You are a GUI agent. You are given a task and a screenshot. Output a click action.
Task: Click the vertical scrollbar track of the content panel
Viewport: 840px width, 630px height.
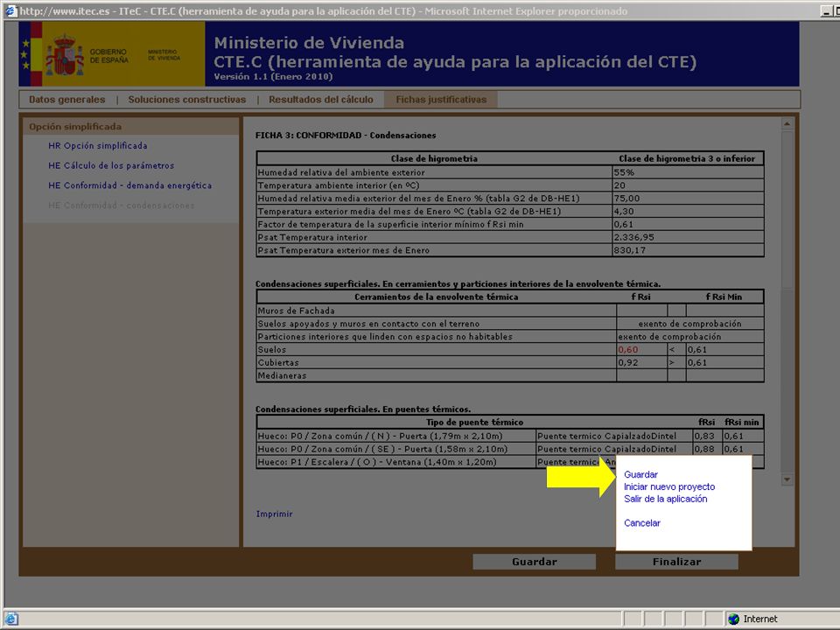click(x=787, y=381)
